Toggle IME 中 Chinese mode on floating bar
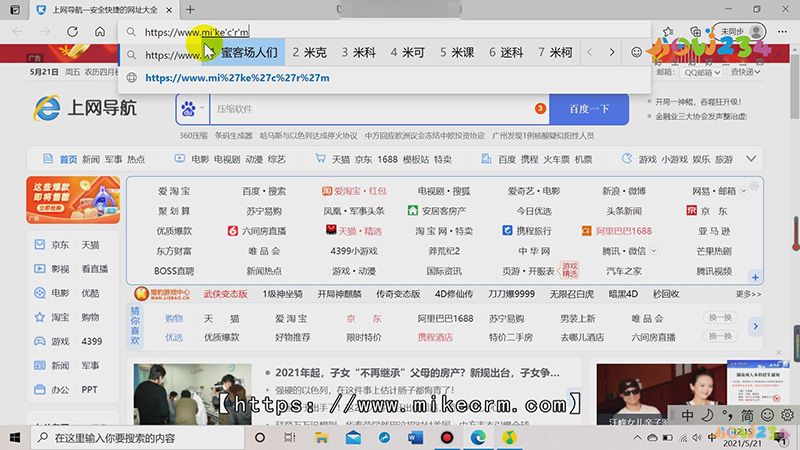This screenshot has height=450, width=800. [687, 415]
